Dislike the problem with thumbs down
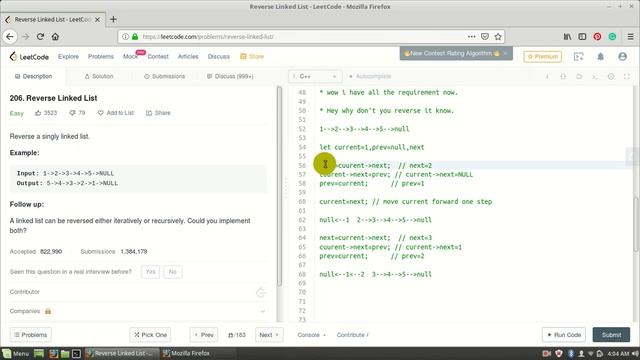The image size is (640, 360). click(72, 113)
